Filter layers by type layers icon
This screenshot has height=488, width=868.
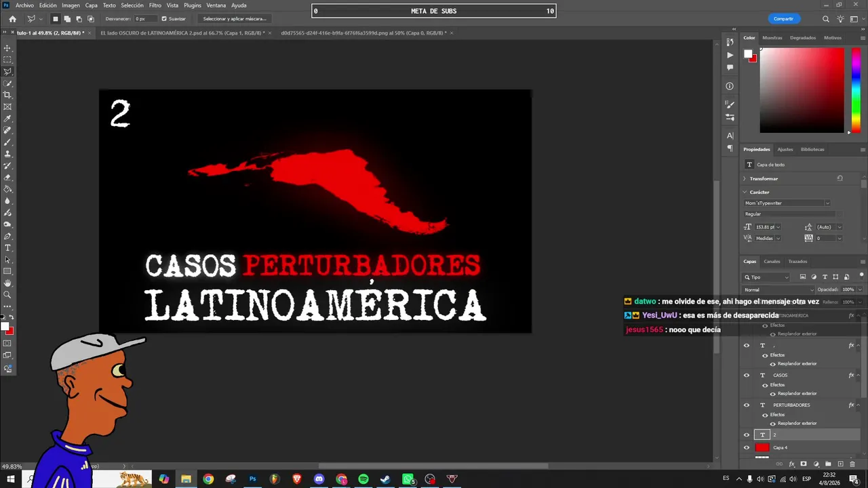point(825,277)
